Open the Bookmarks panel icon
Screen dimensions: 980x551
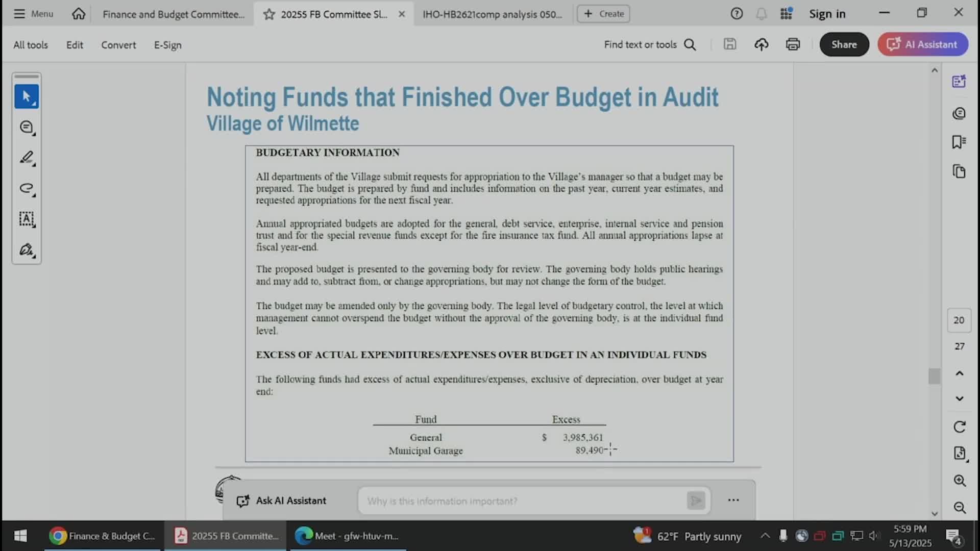coord(959,142)
